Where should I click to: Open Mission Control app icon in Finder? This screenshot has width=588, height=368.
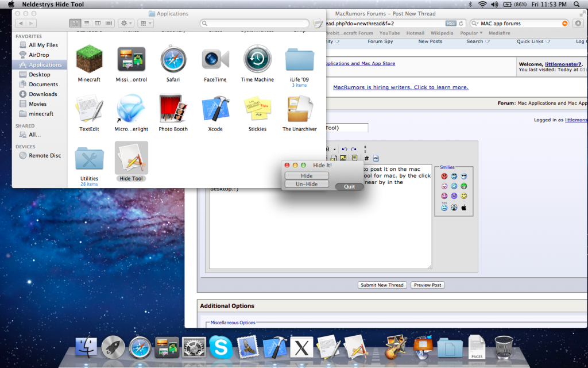pos(131,59)
